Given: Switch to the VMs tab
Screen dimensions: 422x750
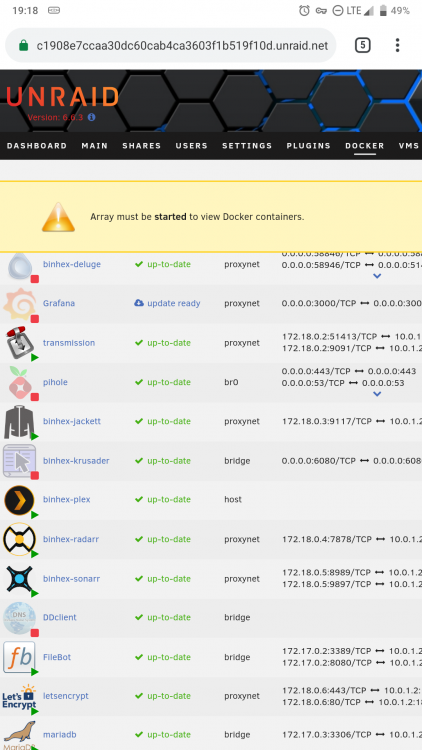Looking at the screenshot, I should point(409,146).
